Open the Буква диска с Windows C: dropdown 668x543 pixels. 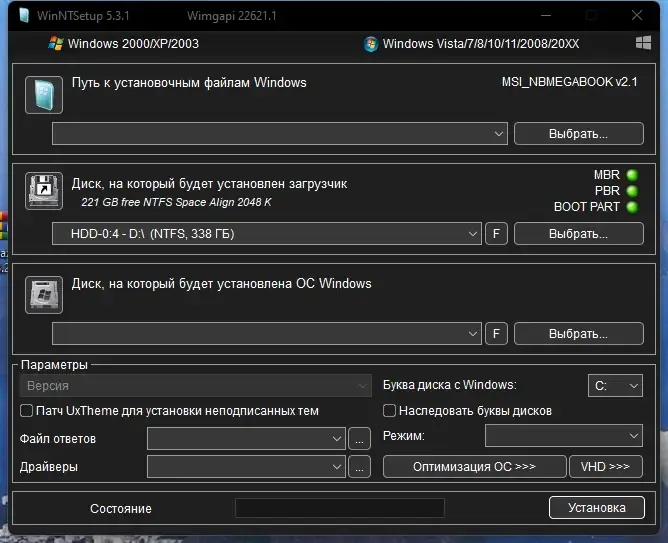point(615,385)
